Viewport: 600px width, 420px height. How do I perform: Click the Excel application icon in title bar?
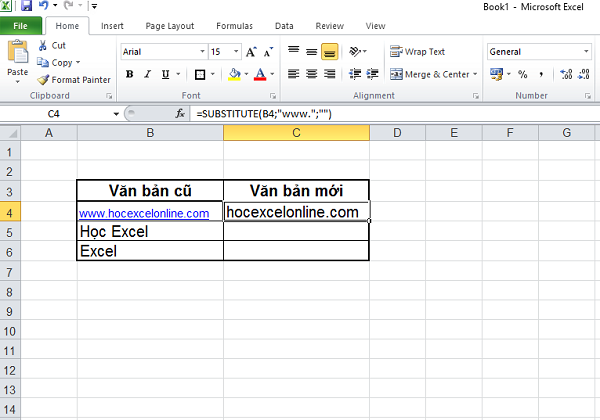point(6,5)
